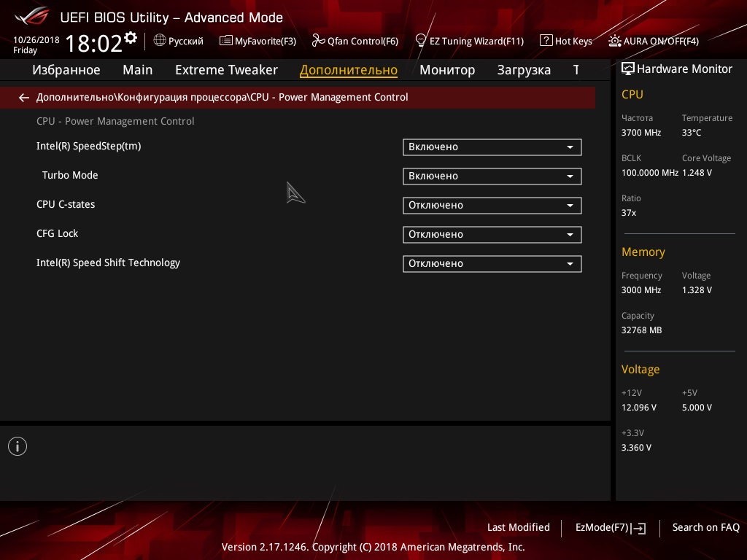Click the 18:02 clock display
The width and height of the screenshot is (747, 560).
pyautogui.click(x=94, y=43)
